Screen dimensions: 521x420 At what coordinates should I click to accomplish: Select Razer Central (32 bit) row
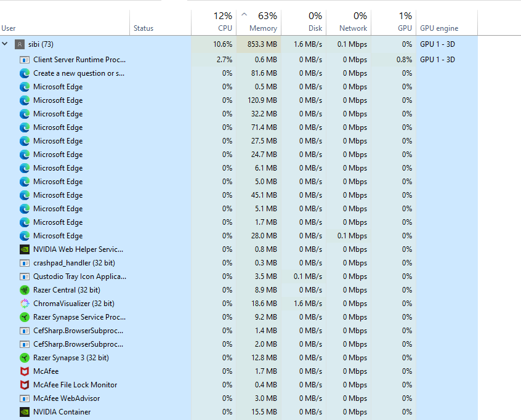click(x=239, y=290)
